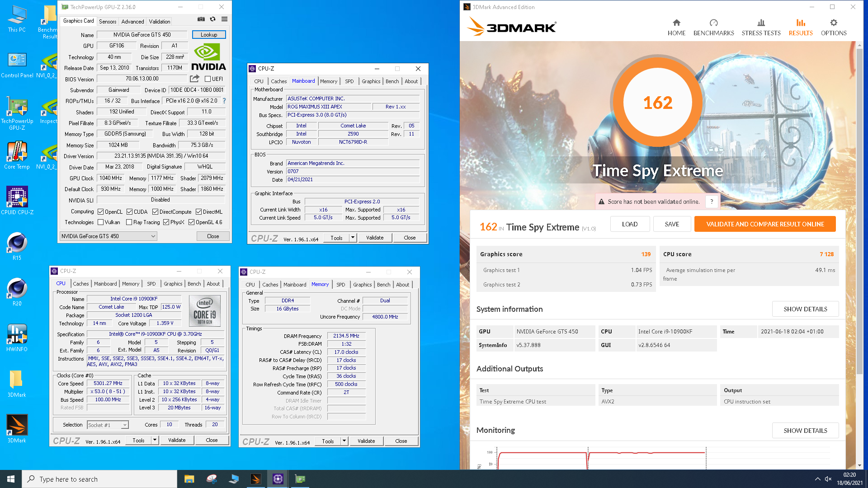Click SHOW DETAILS next to System information
The width and height of the screenshot is (868, 488).
(805, 309)
